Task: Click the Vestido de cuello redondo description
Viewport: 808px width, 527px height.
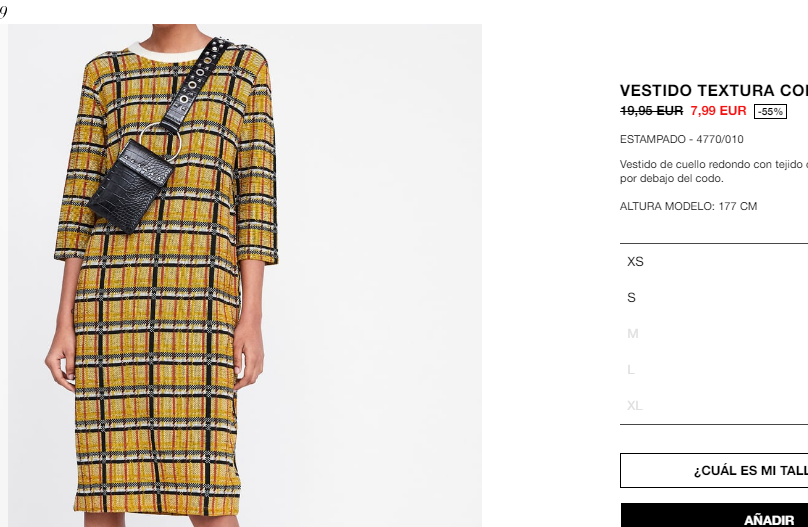Action: point(714,171)
